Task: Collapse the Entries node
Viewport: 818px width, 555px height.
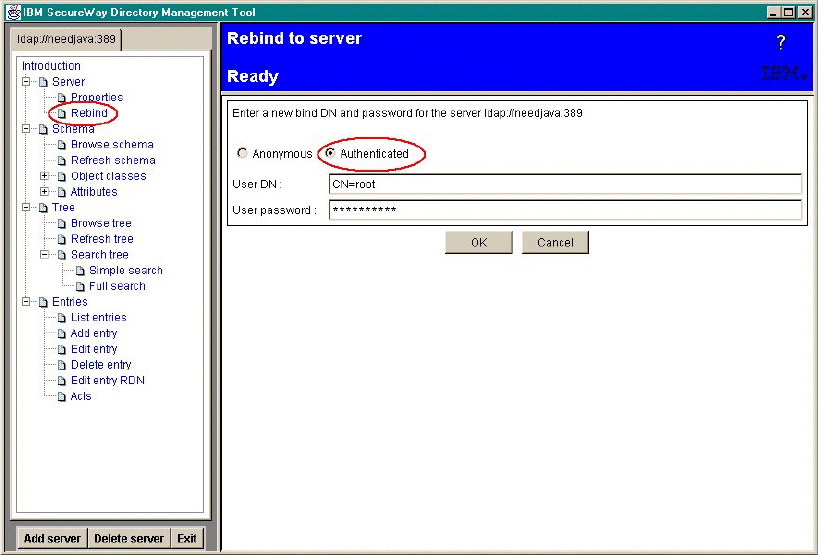Action: click(x=26, y=302)
